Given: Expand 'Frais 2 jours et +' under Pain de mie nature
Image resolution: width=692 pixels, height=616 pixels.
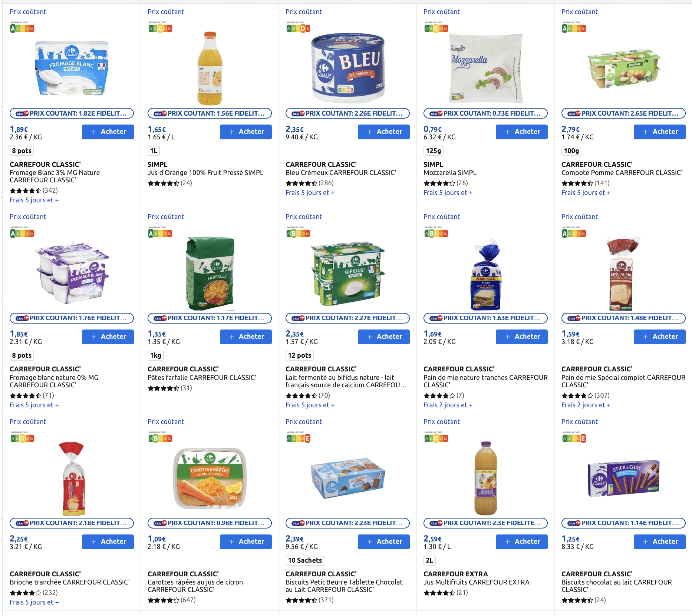Looking at the screenshot, I should click(448, 405).
